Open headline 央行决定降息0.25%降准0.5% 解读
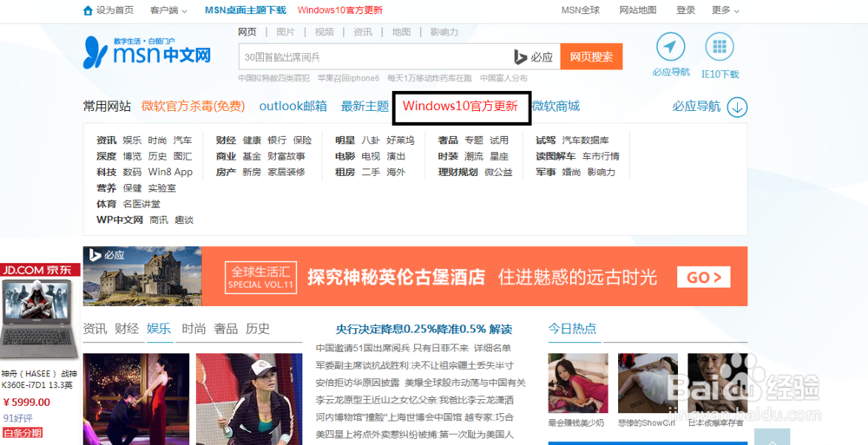 424,329
